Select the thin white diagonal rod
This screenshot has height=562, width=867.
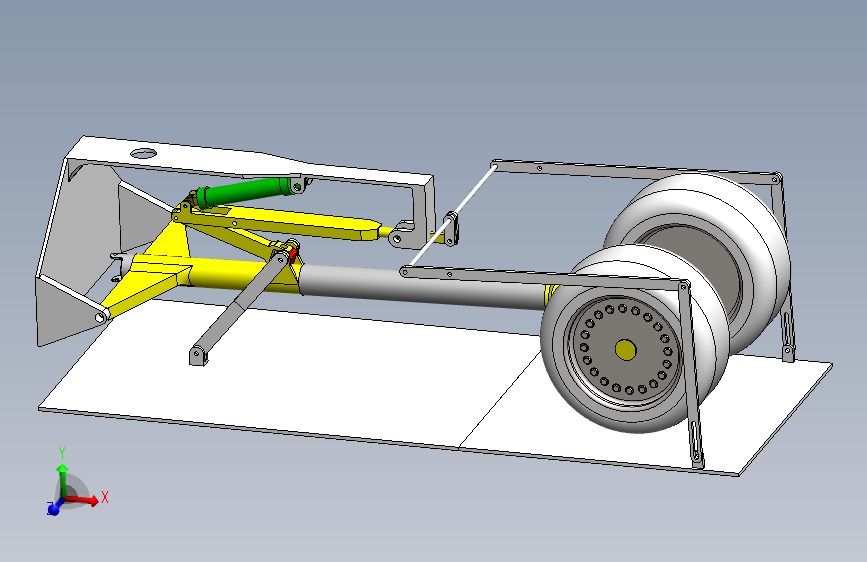click(453, 215)
